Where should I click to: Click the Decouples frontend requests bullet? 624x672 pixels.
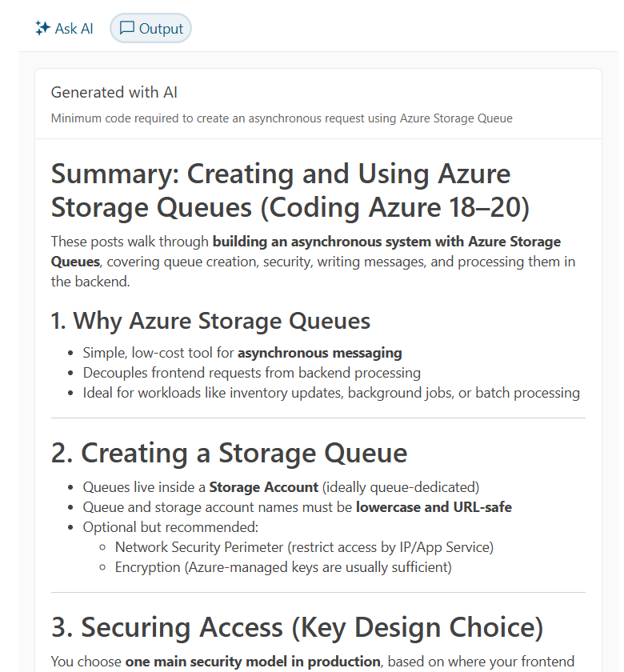[x=252, y=373]
